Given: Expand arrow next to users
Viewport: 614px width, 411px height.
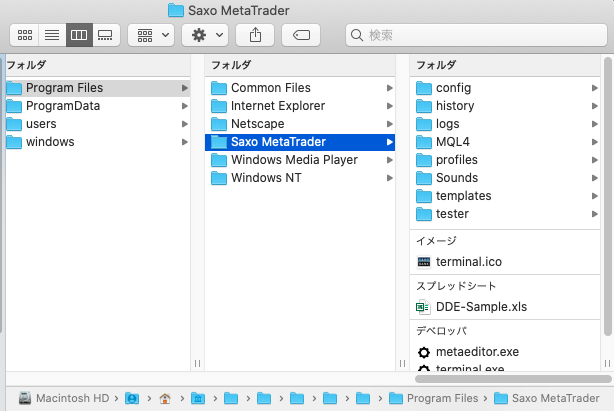Looking at the screenshot, I should pyautogui.click(x=184, y=124).
